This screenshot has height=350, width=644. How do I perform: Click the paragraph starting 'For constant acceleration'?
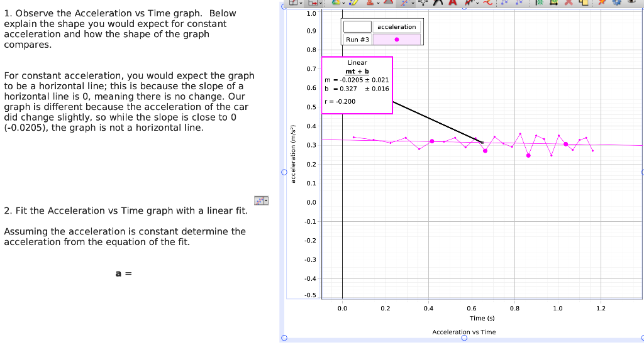click(129, 102)
